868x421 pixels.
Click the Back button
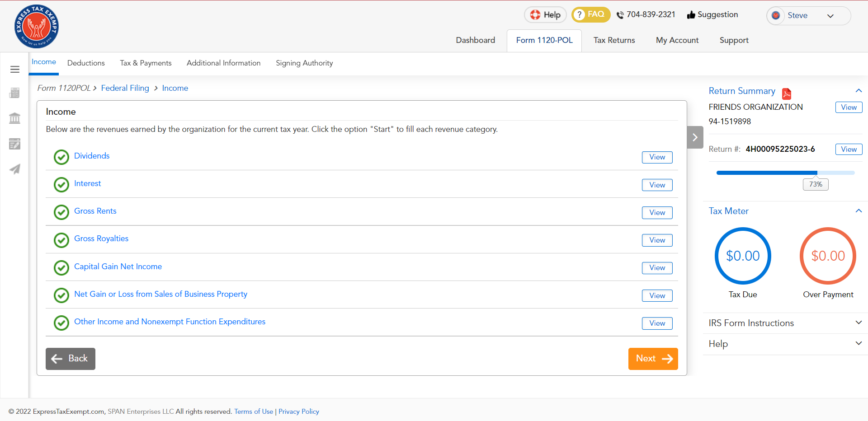pos(71,359)
